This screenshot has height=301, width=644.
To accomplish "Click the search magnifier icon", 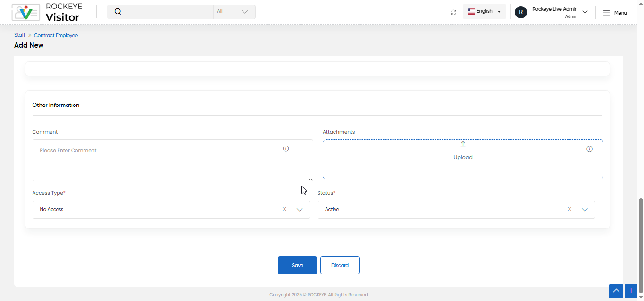I will [118, 12].
